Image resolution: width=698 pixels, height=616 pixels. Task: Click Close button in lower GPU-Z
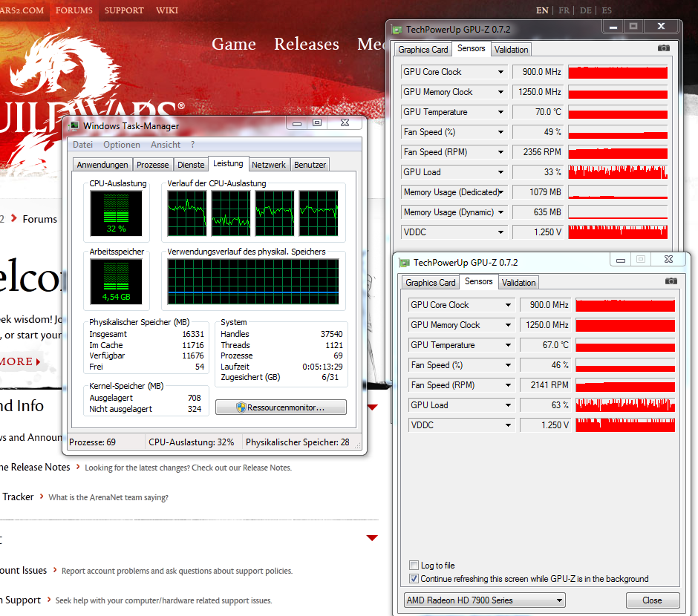click(x=652, y=600)
